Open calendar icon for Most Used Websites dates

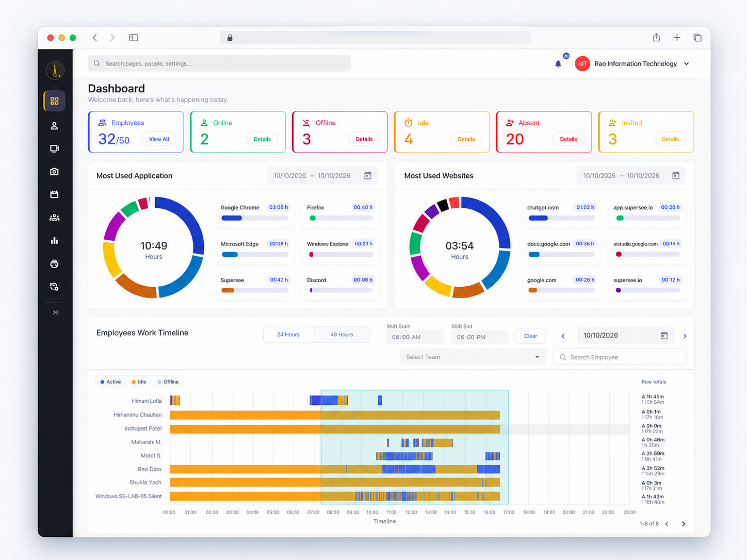click(676, 176)
